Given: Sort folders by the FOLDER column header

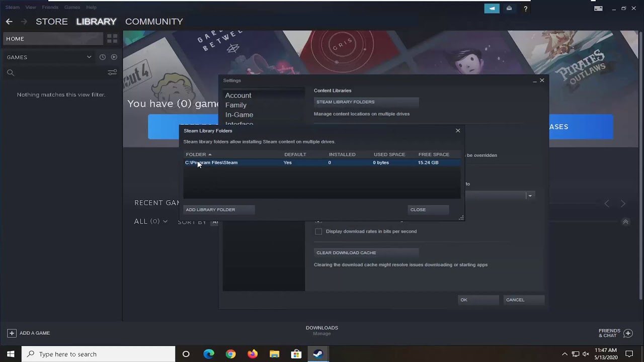Looking at the screenshot, I should 199,154.
